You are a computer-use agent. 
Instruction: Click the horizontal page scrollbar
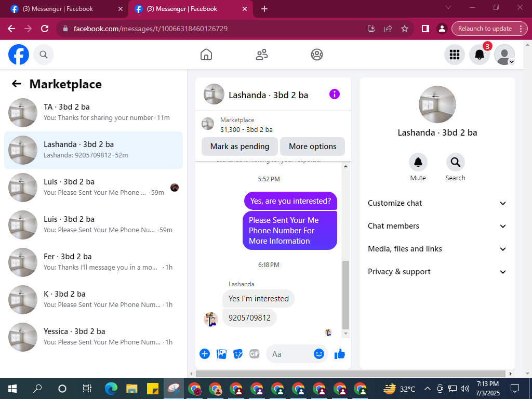click(x=351, y=374)
